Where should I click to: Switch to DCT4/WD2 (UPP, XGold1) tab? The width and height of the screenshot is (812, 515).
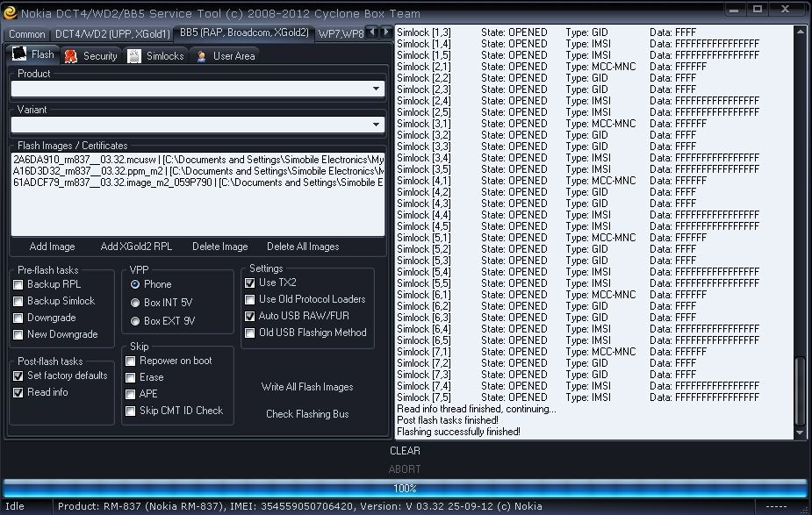pos(112,34)
